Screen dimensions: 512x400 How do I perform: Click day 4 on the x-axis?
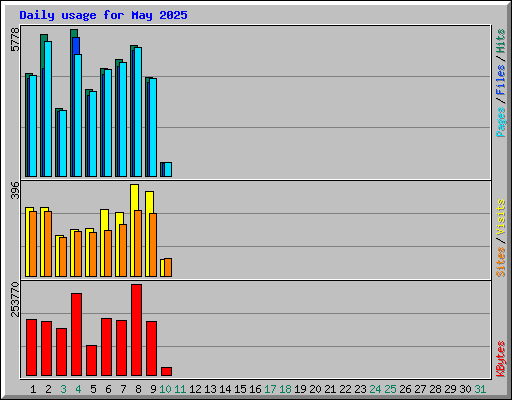[78, 389]
